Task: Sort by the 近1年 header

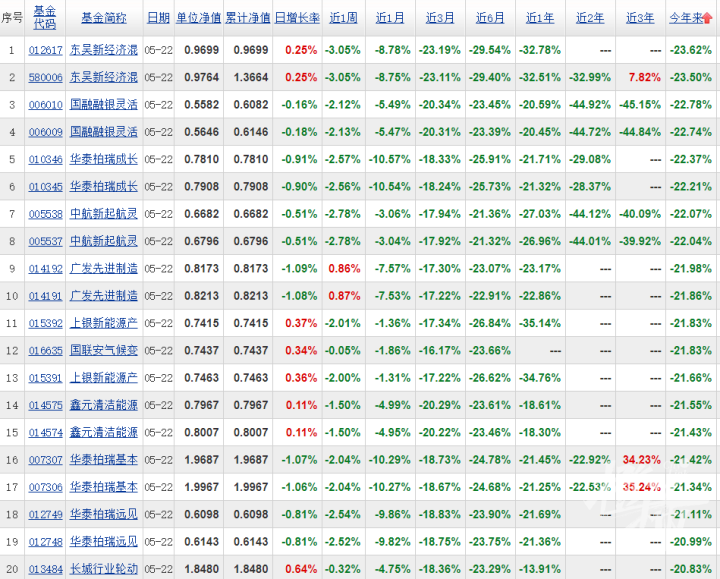Action: (x=540, y=18)
